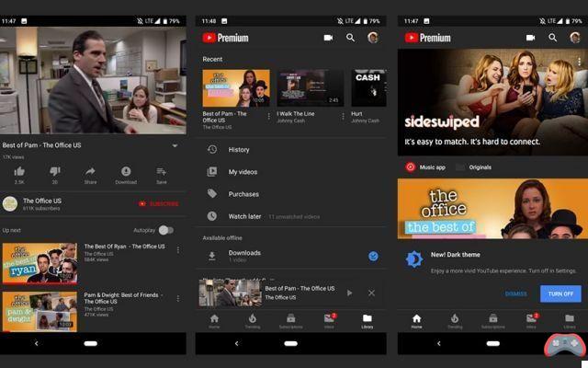Open the sideswiped promotional banner

(x=492, y=102)
